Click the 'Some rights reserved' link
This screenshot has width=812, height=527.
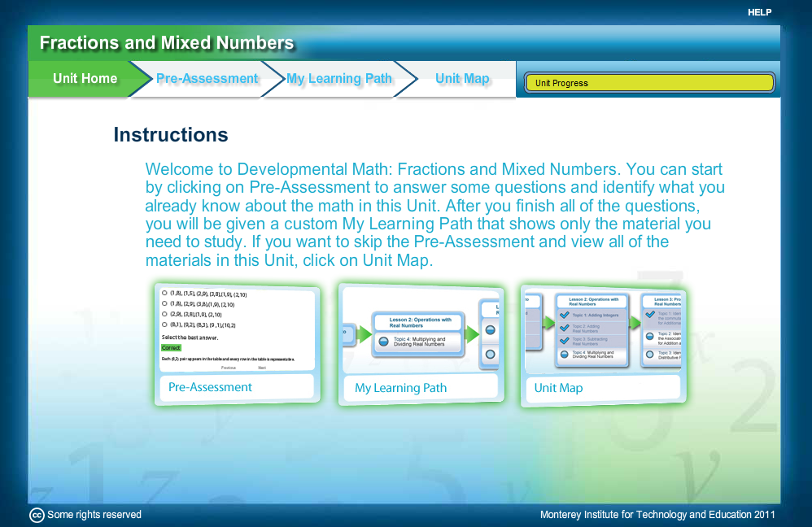94,515
